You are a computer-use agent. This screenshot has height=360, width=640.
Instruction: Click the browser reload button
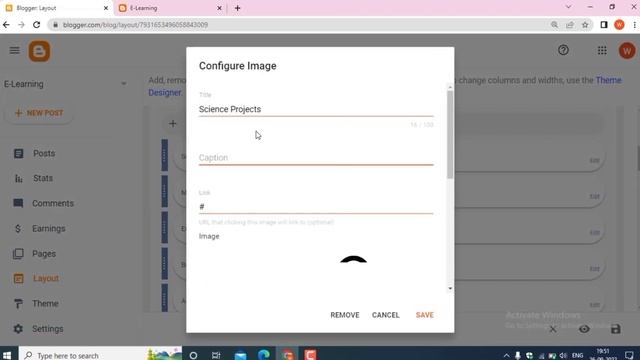click(x=37, y=25)
